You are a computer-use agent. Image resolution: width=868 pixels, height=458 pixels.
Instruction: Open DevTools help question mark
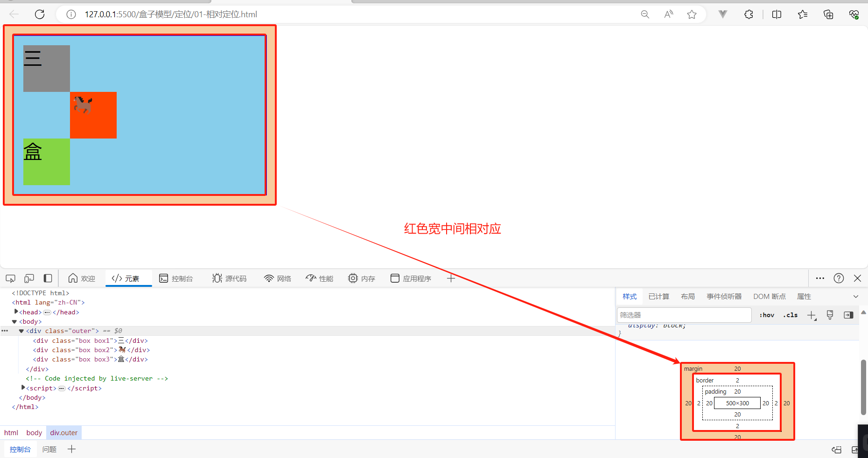[839, 278]
